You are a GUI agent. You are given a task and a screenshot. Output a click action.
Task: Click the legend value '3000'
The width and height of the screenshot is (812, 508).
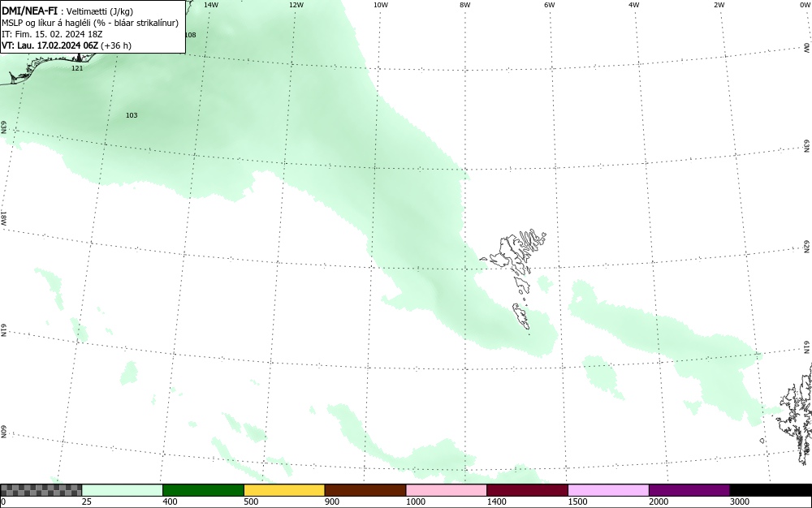pos(740,502)
